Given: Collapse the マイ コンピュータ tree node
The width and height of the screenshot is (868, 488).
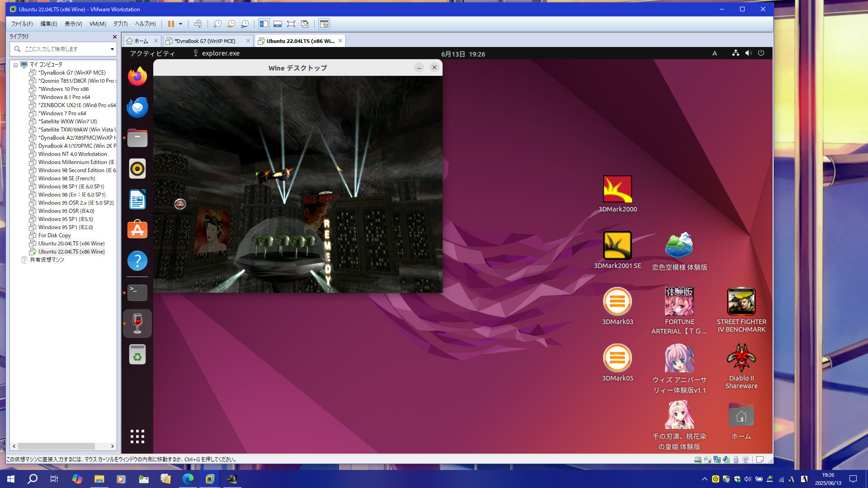Looking at the screenshot, I should (x=15, y=65).
